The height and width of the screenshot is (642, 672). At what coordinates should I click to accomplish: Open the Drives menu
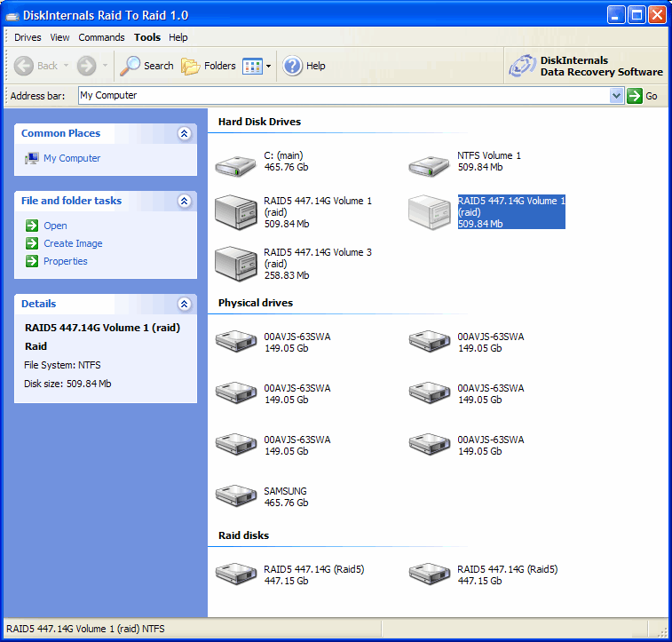coord(28,37)
